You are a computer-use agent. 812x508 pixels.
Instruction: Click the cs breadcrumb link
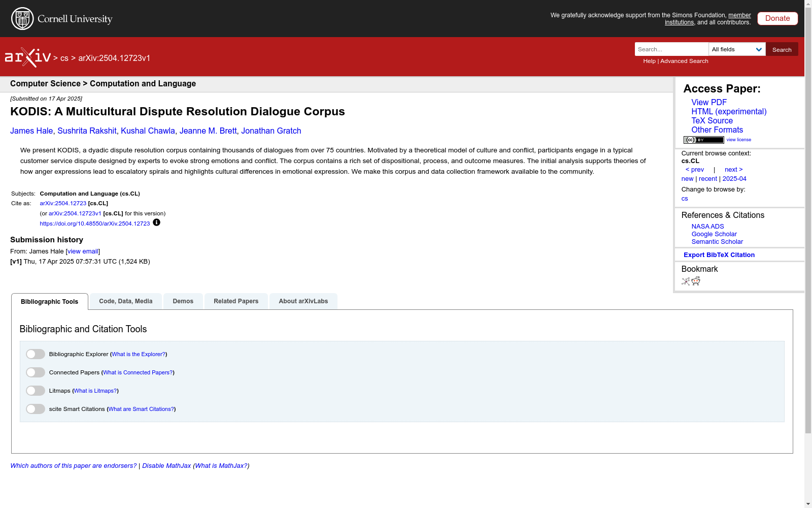[x=64, y=58]
